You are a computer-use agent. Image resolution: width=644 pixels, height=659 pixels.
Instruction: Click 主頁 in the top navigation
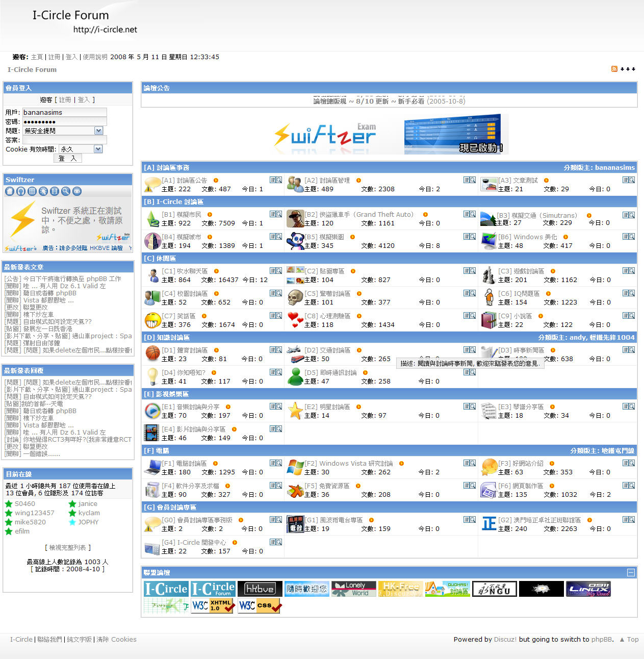[37, 57]
